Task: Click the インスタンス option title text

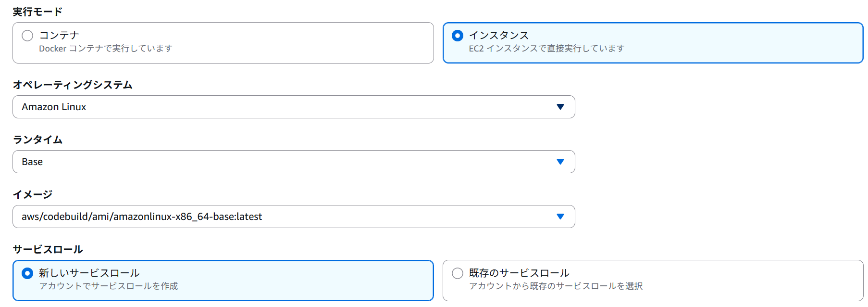Action: click(498, 35)
